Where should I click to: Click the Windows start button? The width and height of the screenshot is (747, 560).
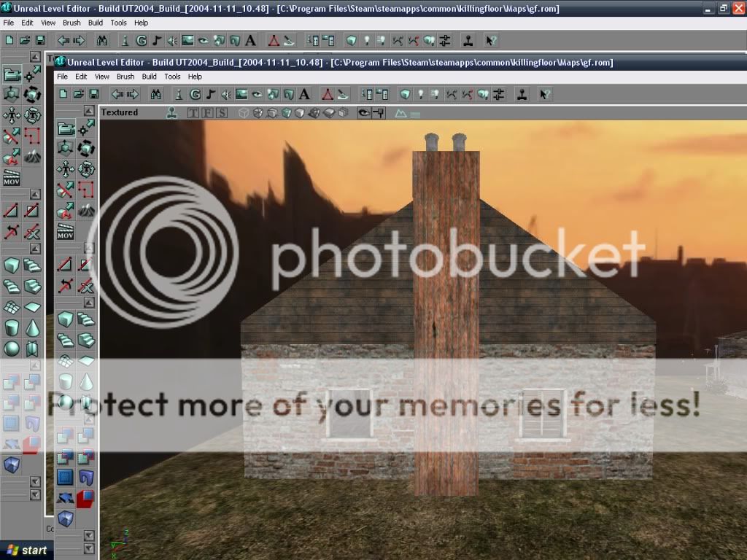click(26, 551)
